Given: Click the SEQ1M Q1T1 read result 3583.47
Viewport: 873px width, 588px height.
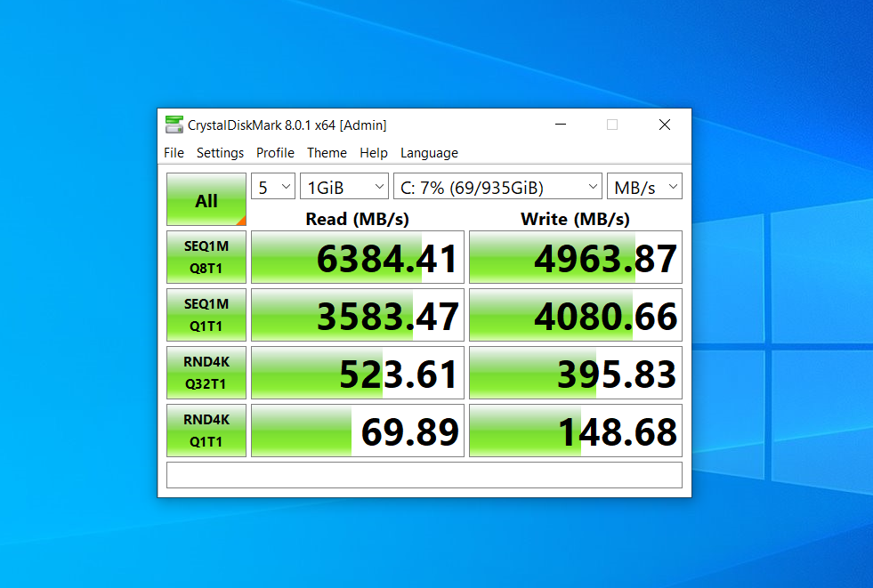Looking at the screenshot, I should [358, 315].
